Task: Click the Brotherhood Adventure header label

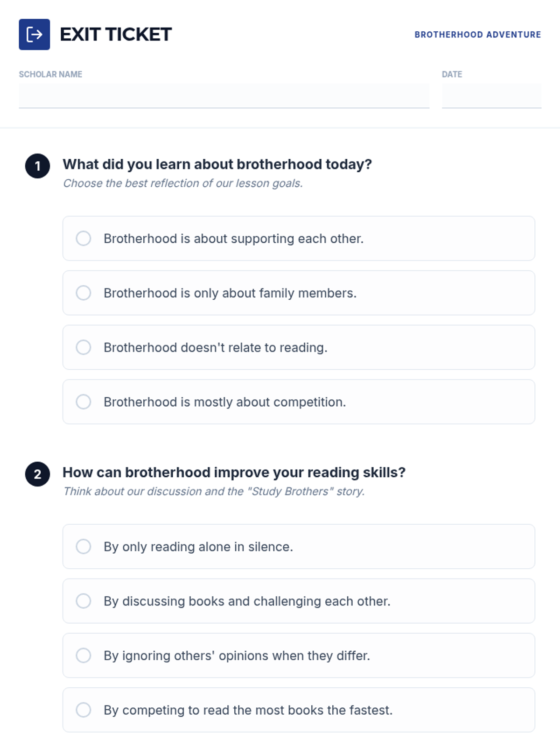Action: tap(477, 35)
